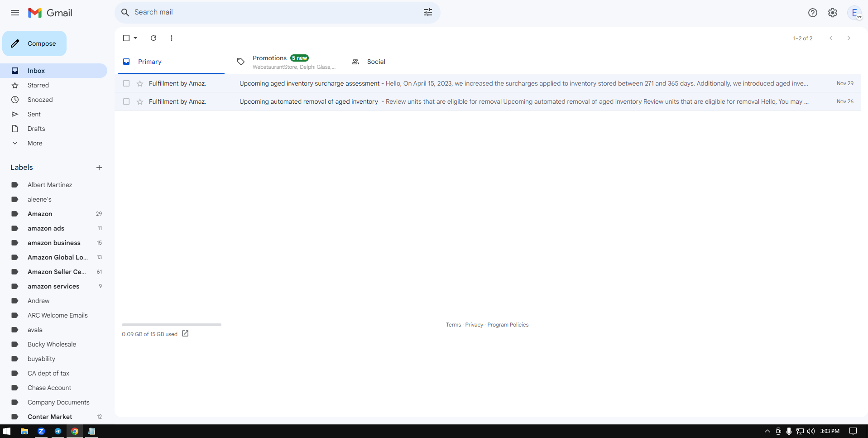
Task: Open the Sent folder
Action: pos(53,114)
